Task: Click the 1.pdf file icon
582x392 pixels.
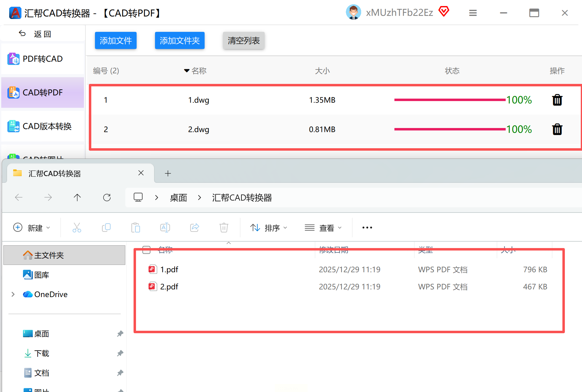Action: [153, 269]
